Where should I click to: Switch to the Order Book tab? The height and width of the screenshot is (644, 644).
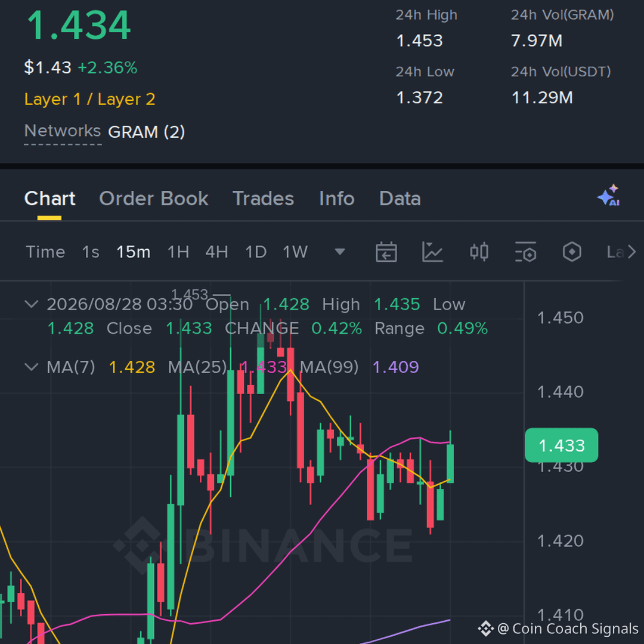[x=154, y=199]
